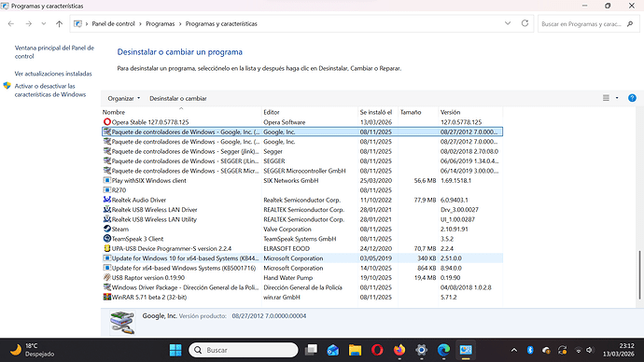Click the Valve Corporation editor cell
Screen dimensions: 644x362
tap(287, 229)
